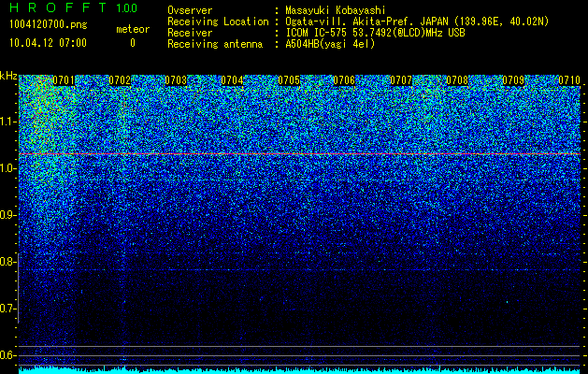Click the date stamp 10.04.12 07:00
Viewport: 588px width, 374px height.
(x=48, y=43)
